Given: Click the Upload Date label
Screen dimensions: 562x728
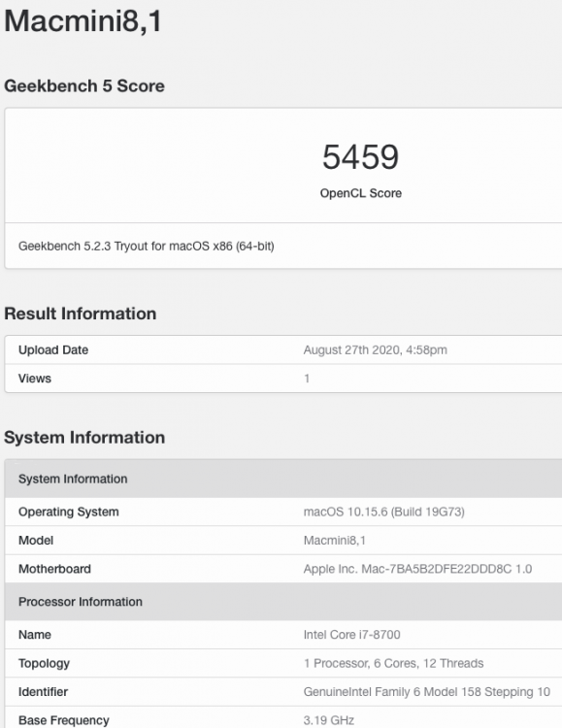Looking at the screenshot, I should (x=53, y=349).
